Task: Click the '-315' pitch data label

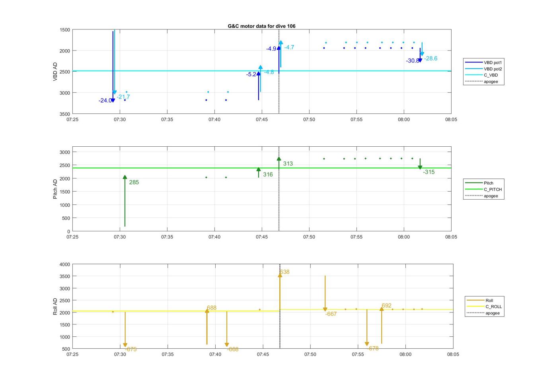Action: [x=429, y=172]
